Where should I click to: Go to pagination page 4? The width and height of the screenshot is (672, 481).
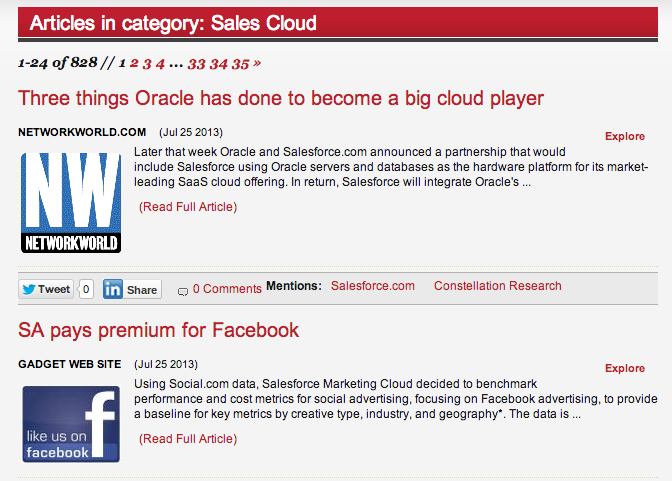[160, 64]
